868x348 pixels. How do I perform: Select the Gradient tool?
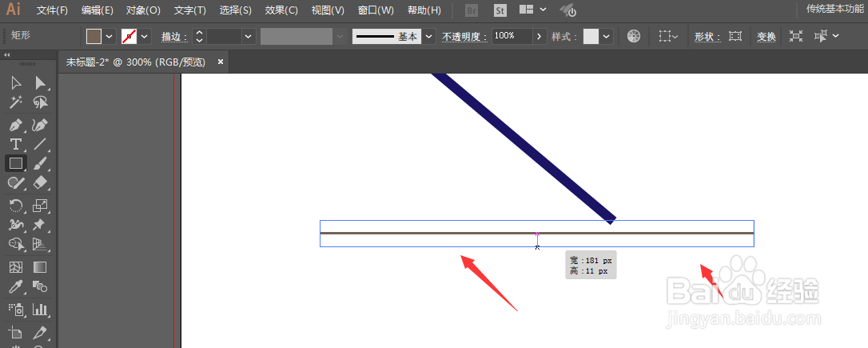(40, 267)
